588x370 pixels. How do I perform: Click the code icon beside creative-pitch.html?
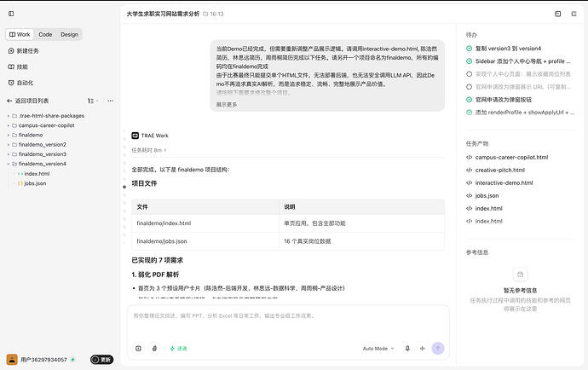click(x=469, y=170)
